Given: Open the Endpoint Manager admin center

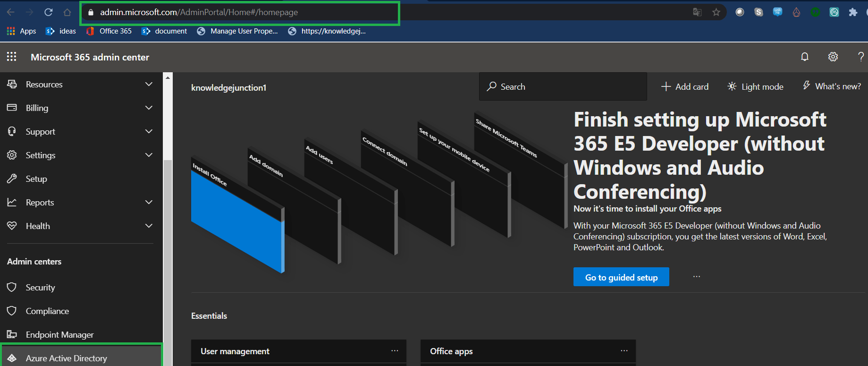Looking at the screenshot, I should (x=81, y=334).
